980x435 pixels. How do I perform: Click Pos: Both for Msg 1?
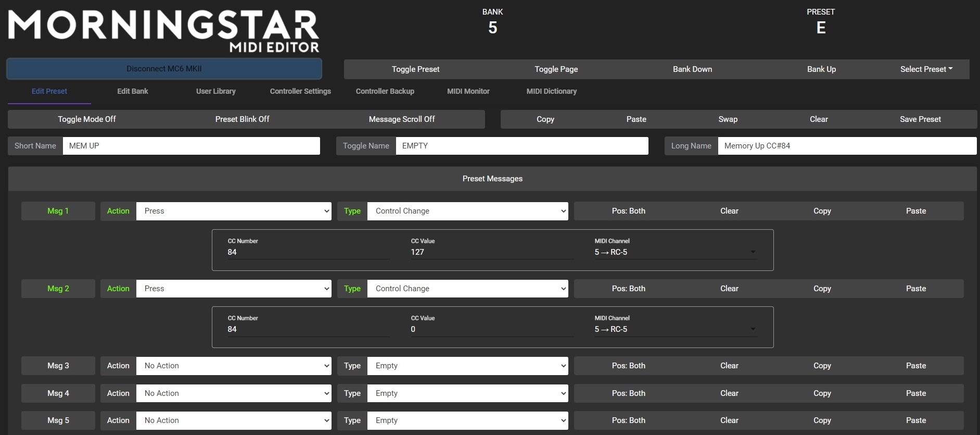628,211
